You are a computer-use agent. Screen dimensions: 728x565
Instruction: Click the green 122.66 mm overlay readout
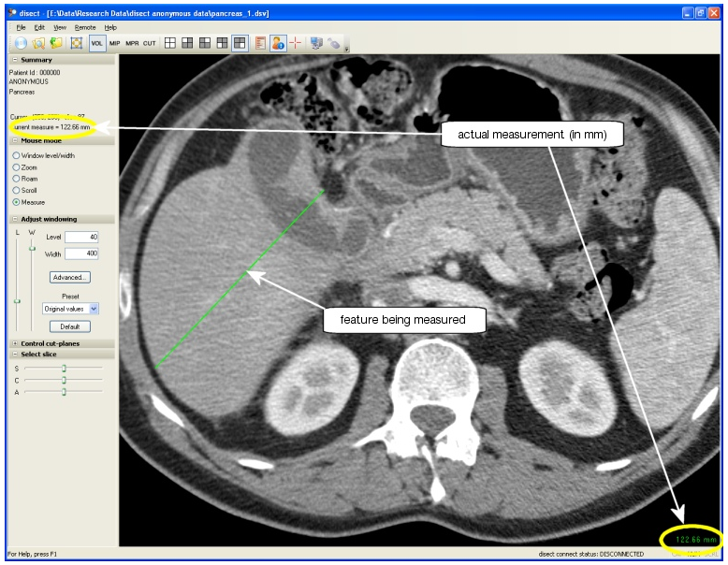pos(696,539)
